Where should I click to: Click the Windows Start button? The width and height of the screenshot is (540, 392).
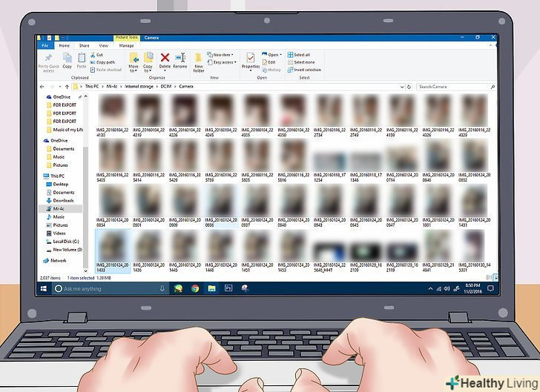tap(44, 289)
